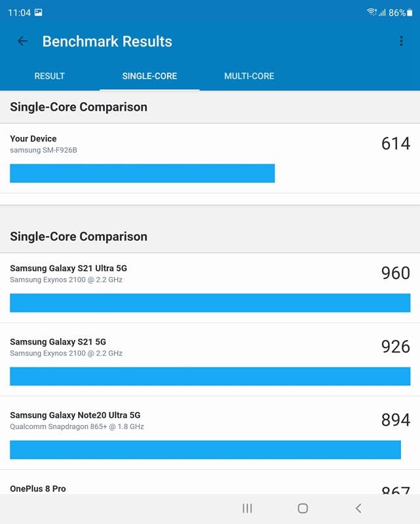Tap the Samsung Galaxy Note20 Ultra 5G entry

(75, 415)
